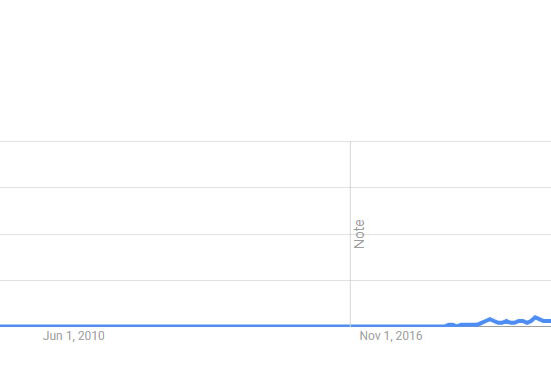This screenshot has width=551, height=375.
Task: Click the flat blue line above Nov 1, 2016
Action: [391, 325]
